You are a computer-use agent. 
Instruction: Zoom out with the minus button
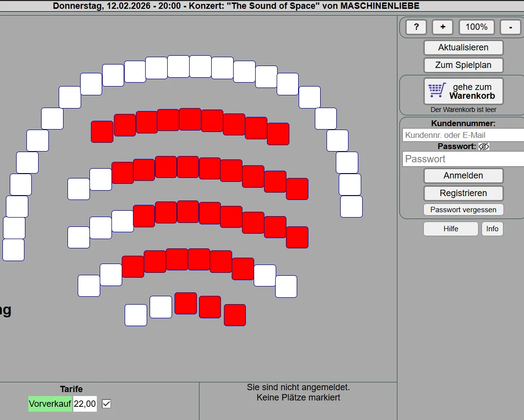point(510,27)
